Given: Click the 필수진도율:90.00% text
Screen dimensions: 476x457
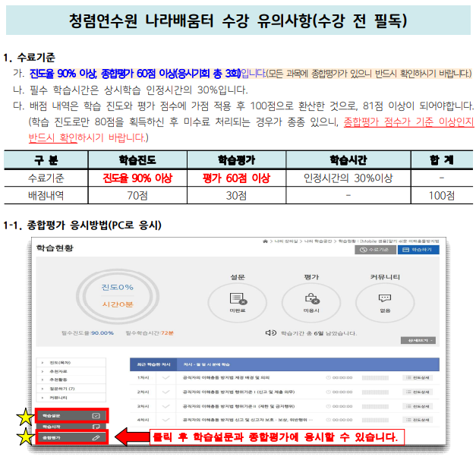Looking at the screenshot, I should click(87, 333).
